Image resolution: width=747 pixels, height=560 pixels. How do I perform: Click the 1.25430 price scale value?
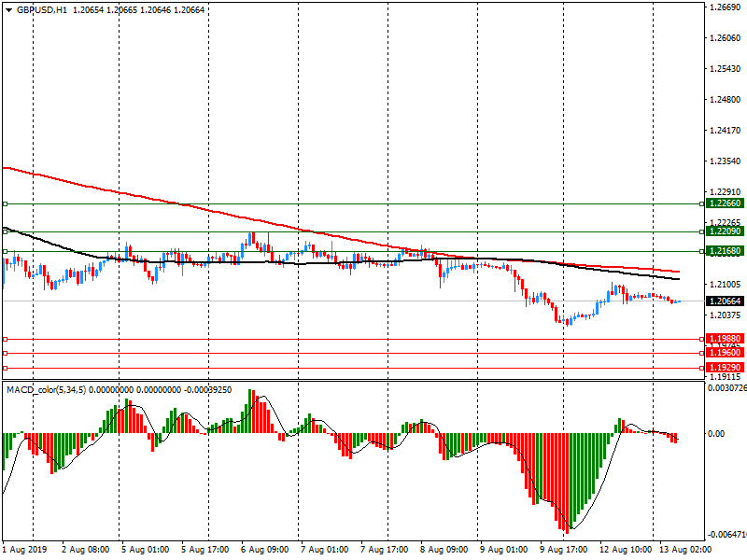click(726, 68)
